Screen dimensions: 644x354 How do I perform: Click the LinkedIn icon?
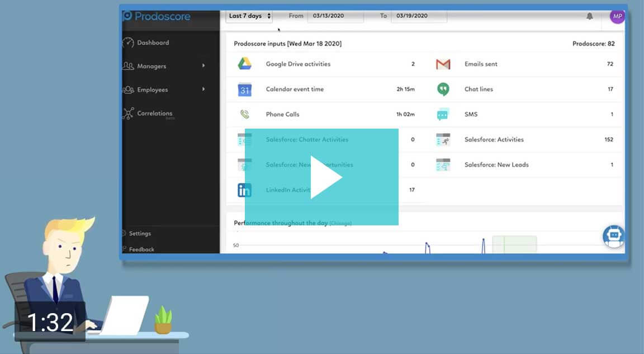(244, 190)
